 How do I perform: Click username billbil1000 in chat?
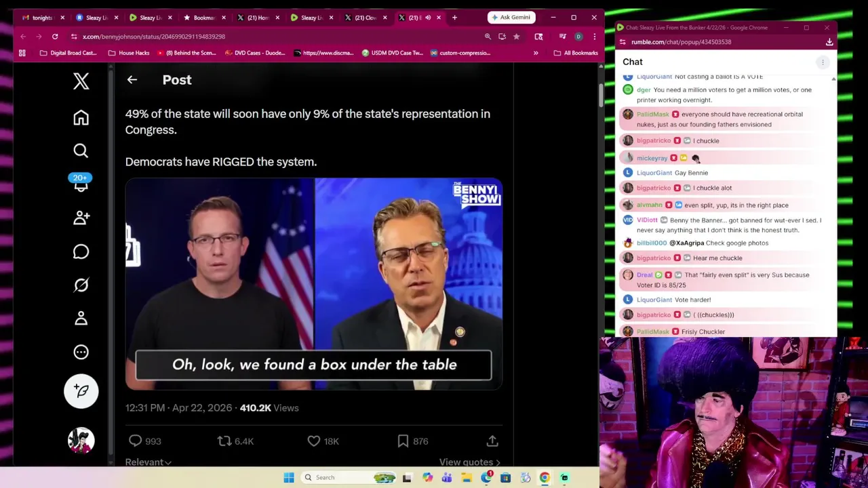tap(652, 243)
